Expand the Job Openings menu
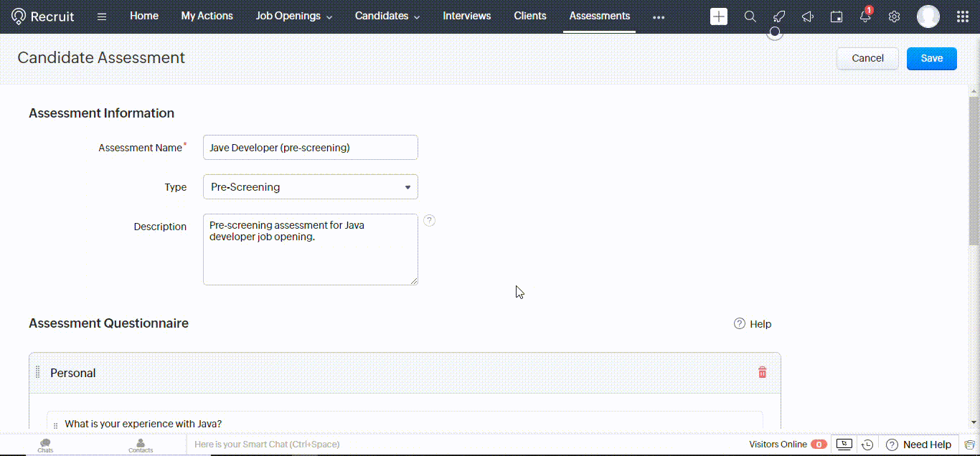Viewport: 980px width, 456px height. [x=294, y=16]
